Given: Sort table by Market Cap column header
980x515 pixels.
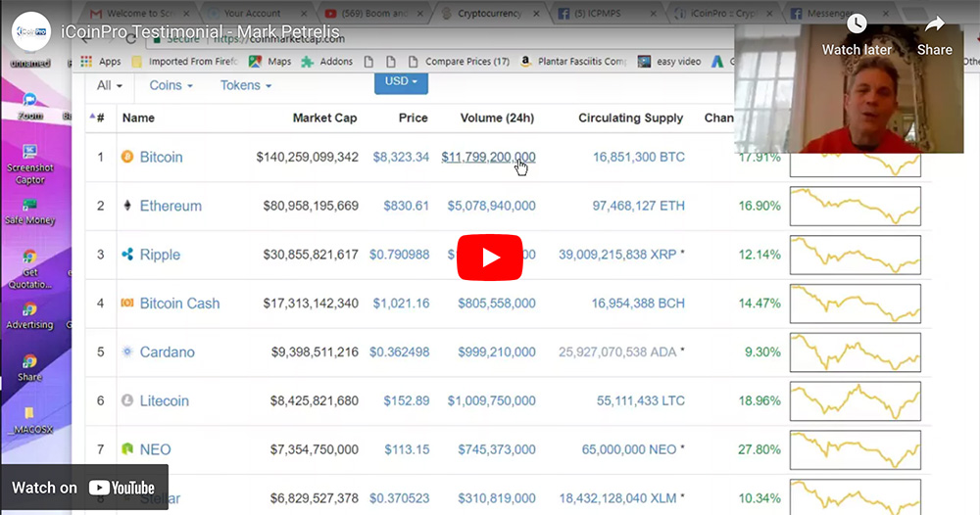Looking at the screenshot, I should [324, 117].
